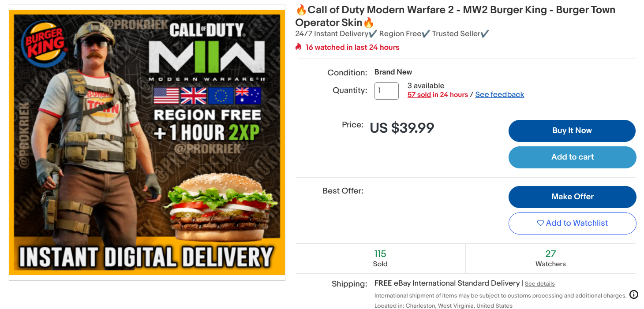
Task: Click the Burger King logo in product image
Action: tap(45, 41)
